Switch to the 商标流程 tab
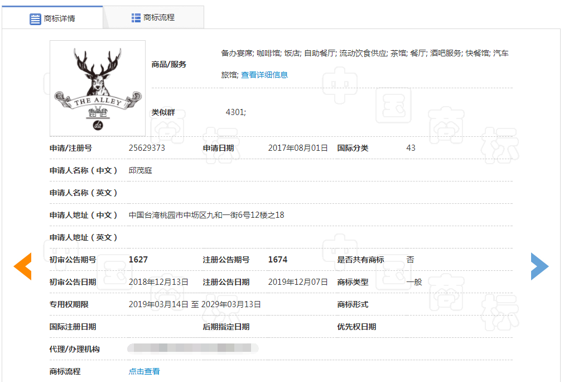This screenshot has height=382, width=588. [153, 18]
